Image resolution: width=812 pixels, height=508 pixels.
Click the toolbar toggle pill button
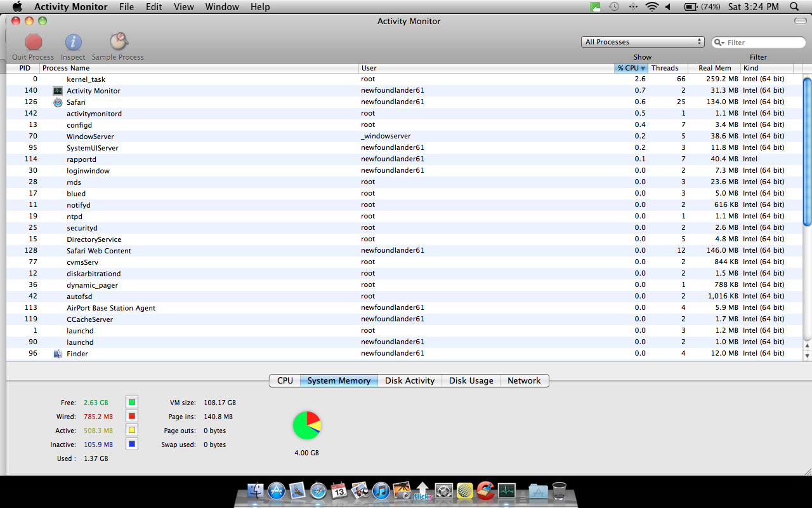pyautogui.click(x=801, y=21)
